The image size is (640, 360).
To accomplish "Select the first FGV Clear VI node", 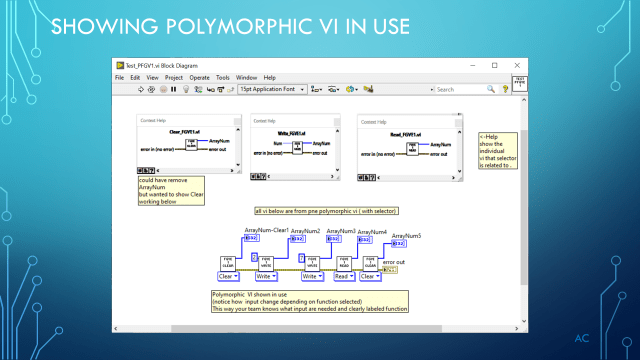I will (x=228, y=263).
